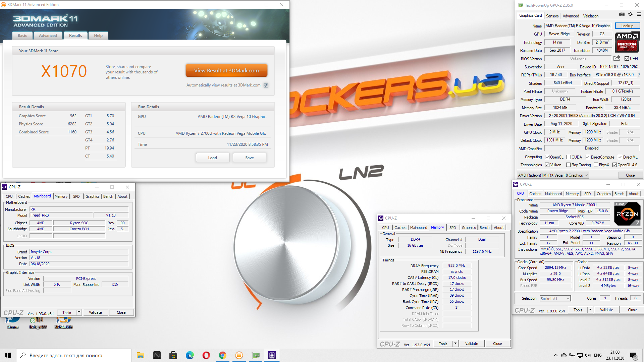Toggle the CUDA checkbox
The height and width of the screenshot is (362, 644).
569,157
